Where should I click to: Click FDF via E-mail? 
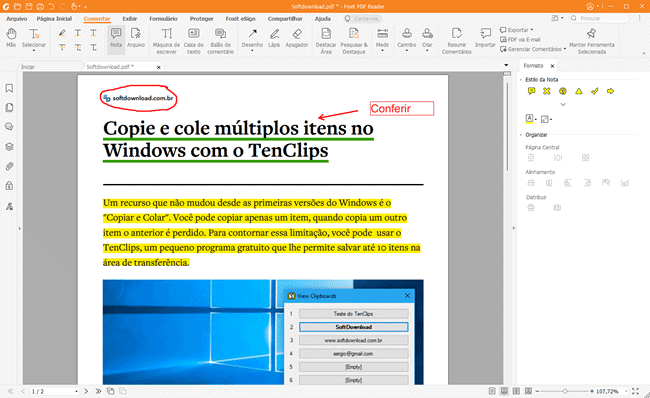coord(520,39)
